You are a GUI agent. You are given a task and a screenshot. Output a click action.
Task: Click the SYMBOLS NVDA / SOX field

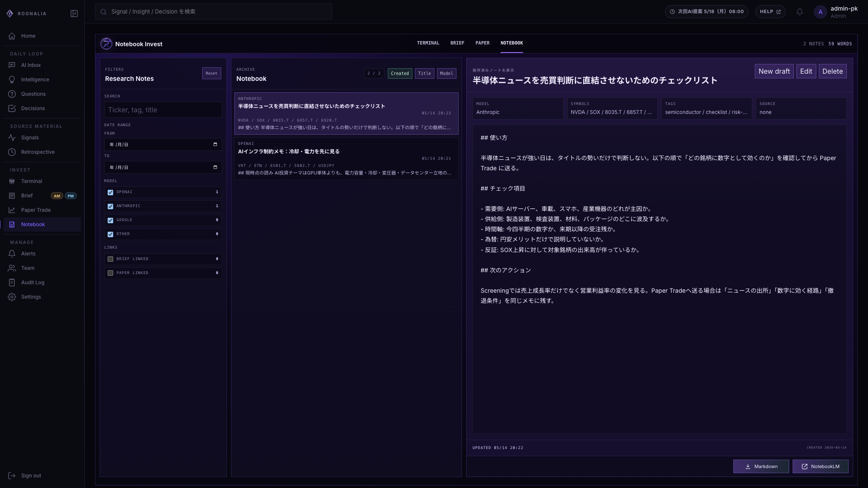tap(612, 108)
